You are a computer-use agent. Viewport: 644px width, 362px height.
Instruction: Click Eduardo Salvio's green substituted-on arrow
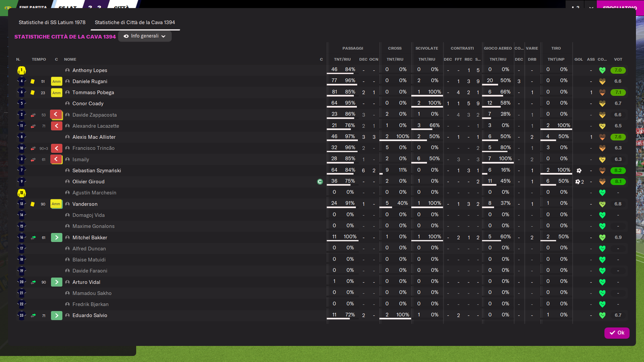pos(56,315)
